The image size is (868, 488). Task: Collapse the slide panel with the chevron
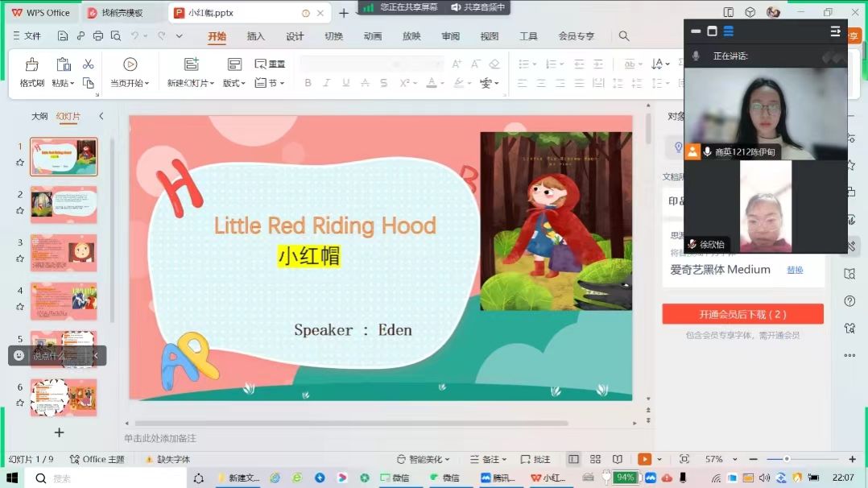(101, 116)
